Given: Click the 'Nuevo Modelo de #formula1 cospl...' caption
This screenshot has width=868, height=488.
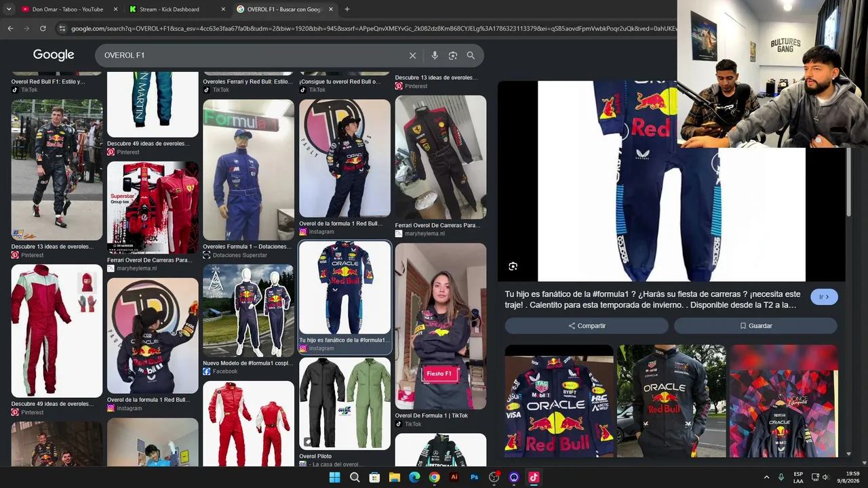Looking at the screenshot, I should (x=248, y=363).
